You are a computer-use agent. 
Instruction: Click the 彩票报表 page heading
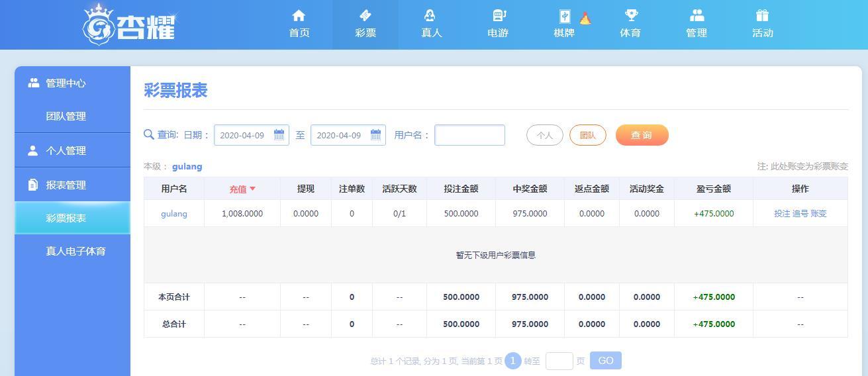175,90
